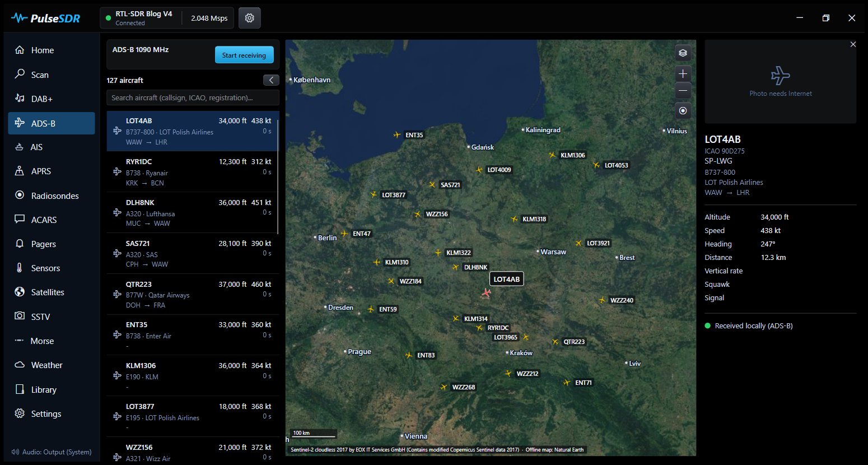Image resolution: width=868 pixels, height=465 pixels.
Task: Open map layers selector
Action: click(x=683, y=53)
